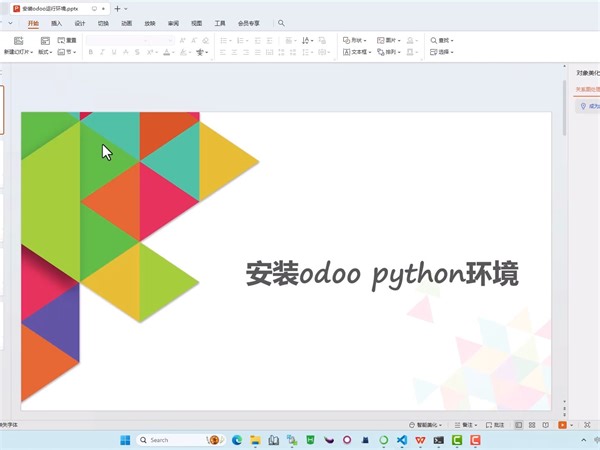The image size is (600, 450).
Task: Open the Windows Start menu
Action: 125,440
